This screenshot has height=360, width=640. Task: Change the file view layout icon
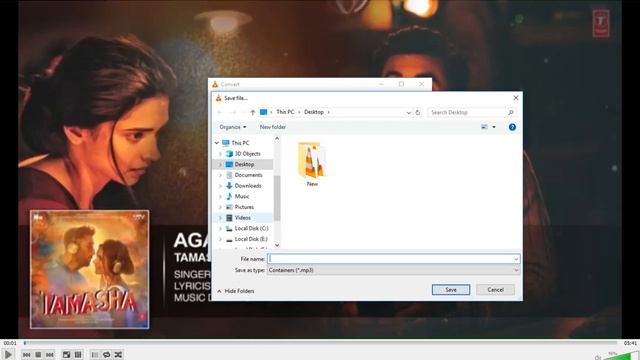click(x=484, y=127)
